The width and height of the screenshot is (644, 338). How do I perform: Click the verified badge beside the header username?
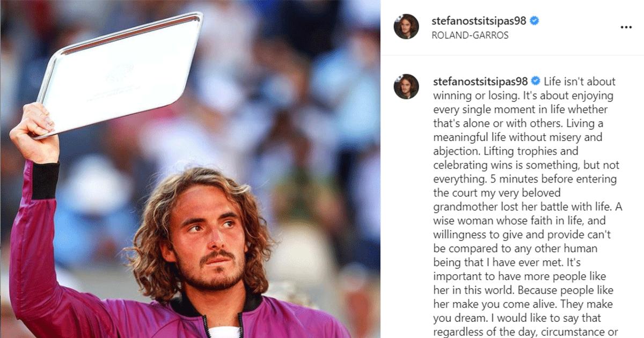coord(535,21)
